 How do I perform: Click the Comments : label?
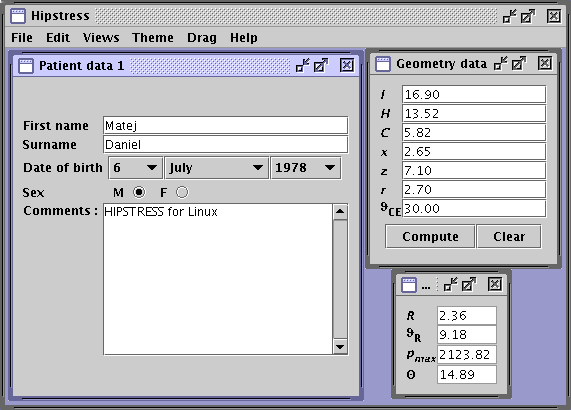(60, 211)
